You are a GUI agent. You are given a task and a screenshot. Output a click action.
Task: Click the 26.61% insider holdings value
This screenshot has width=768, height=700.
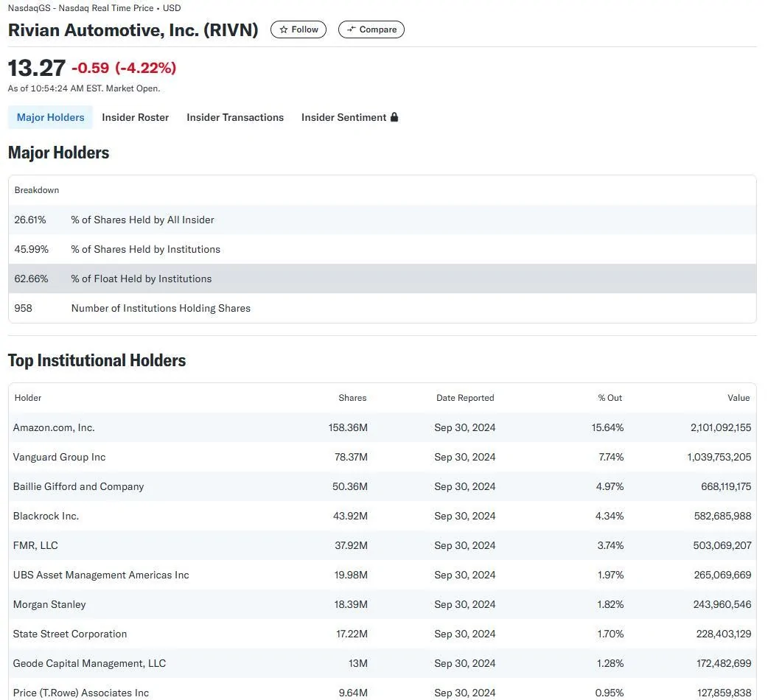tap(30, 220)
